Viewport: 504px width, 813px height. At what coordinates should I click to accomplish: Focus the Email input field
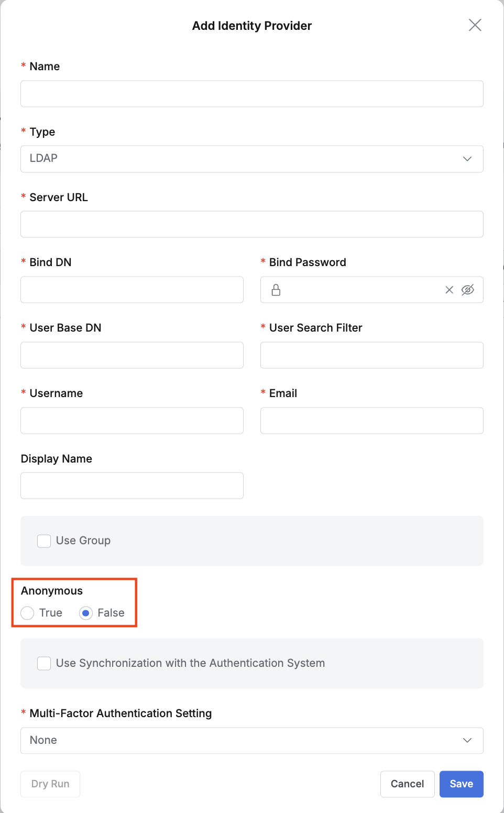click(371, 421)
